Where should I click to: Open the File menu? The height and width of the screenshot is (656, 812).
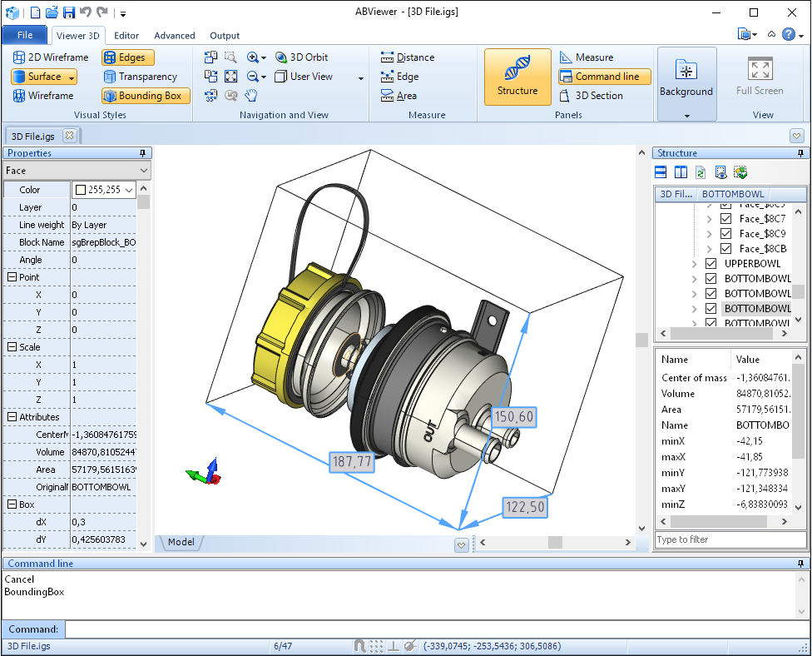pos(25,35)
